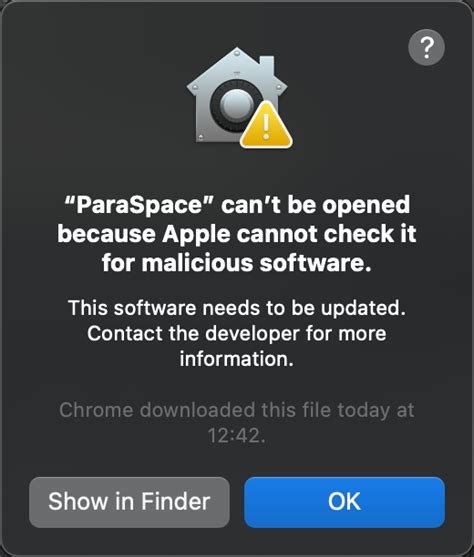Click the "Contact the developer for more" line
Screen dimensions: 474x557
(237, 334)
